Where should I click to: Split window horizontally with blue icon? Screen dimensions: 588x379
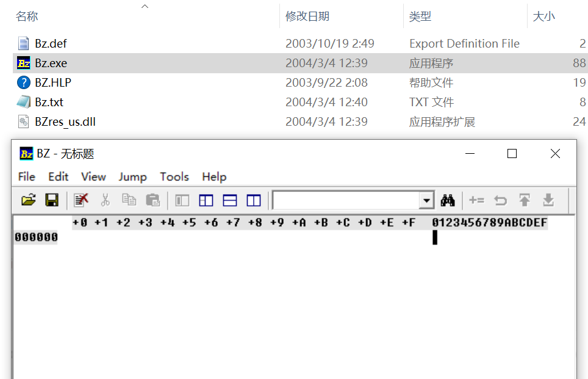click(x=230, y=200)
